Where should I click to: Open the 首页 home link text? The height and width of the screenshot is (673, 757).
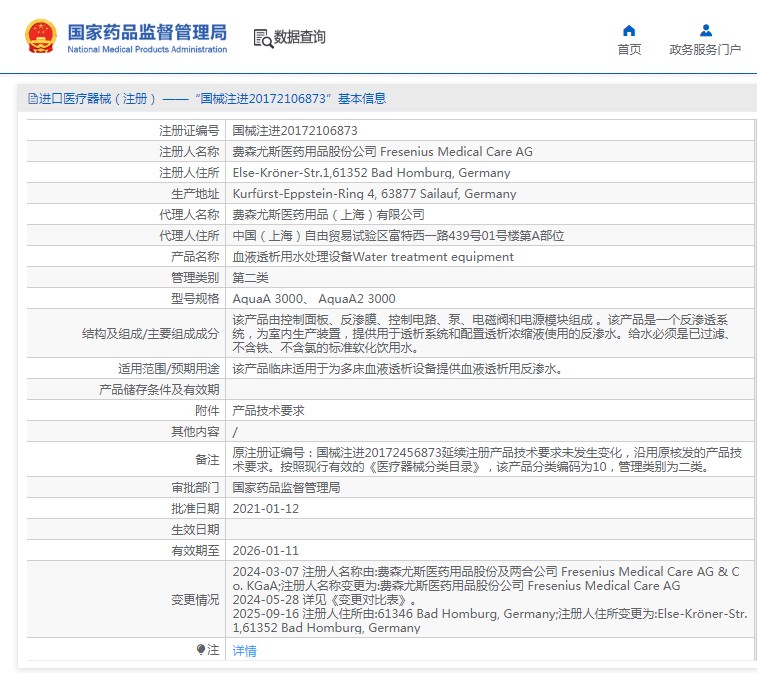click(x=629, y=50)
